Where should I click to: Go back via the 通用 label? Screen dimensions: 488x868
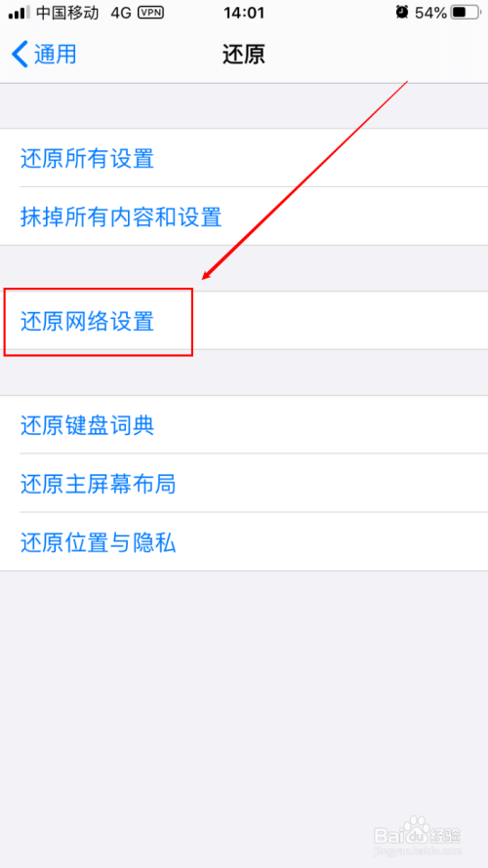click(56, 55)
